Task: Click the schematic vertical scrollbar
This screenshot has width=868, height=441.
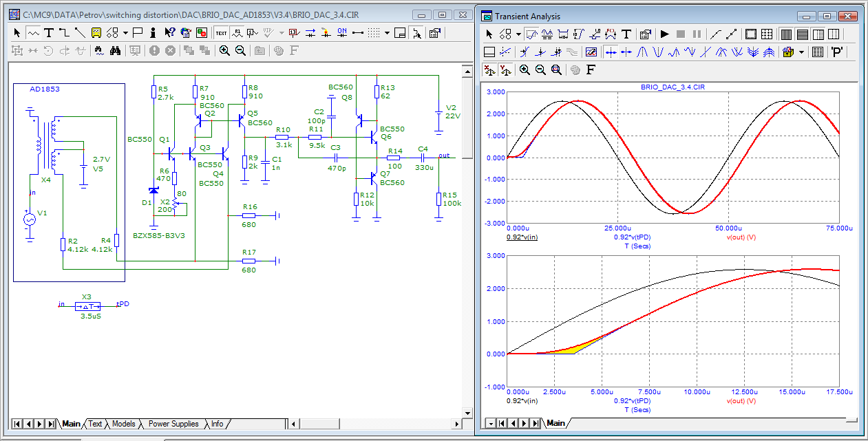Action: [467, 241]
